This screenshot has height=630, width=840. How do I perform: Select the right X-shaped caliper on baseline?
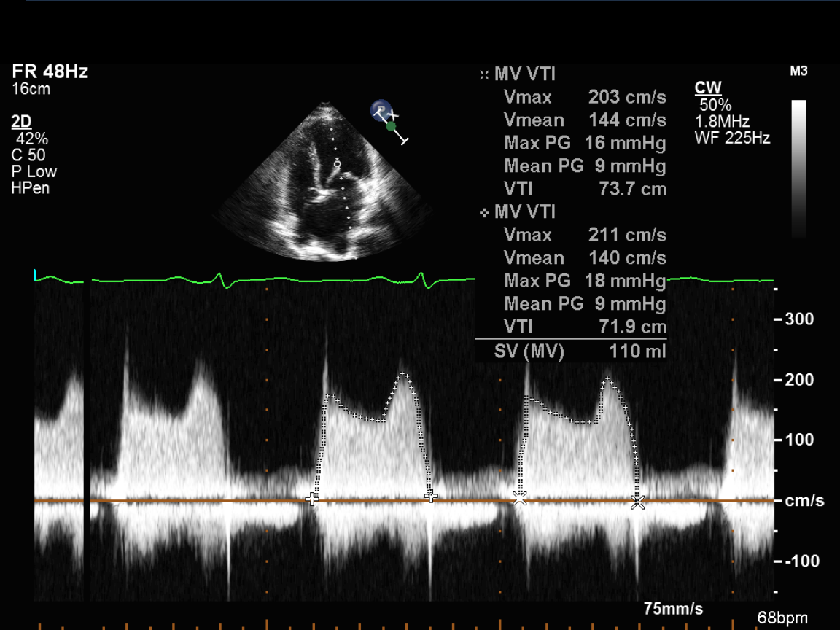638,501
